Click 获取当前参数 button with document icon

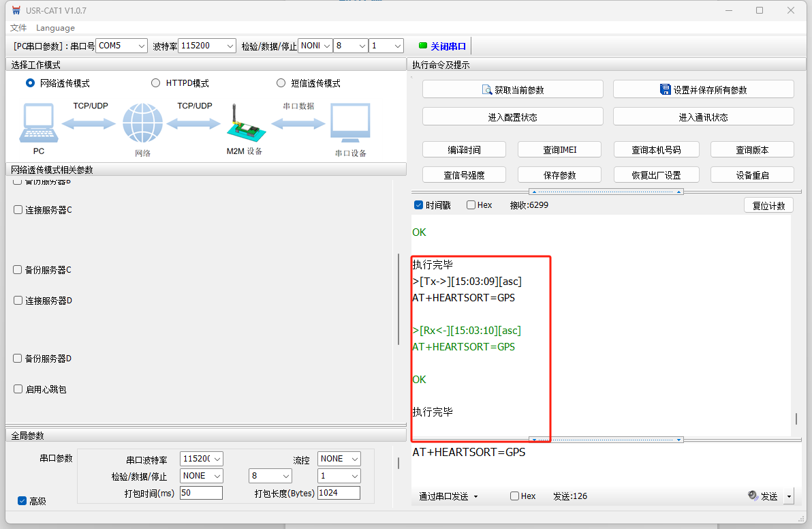coord(513,89)
